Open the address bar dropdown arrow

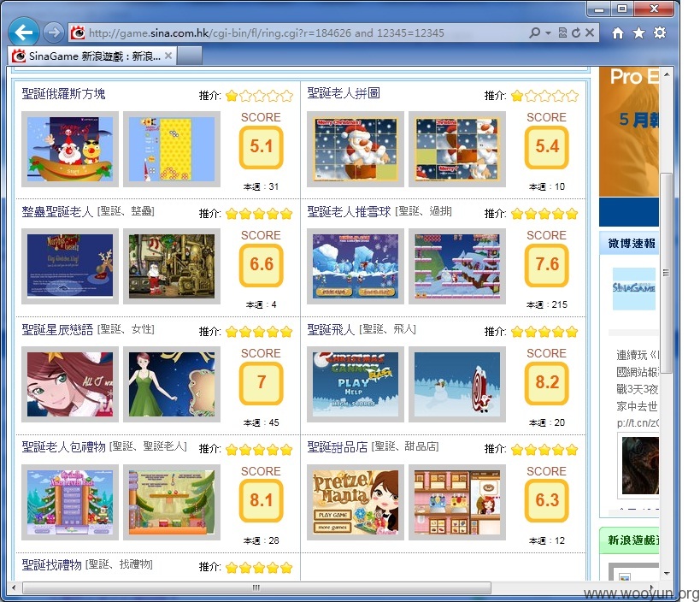pyautogui.click(x=548, y=33)
